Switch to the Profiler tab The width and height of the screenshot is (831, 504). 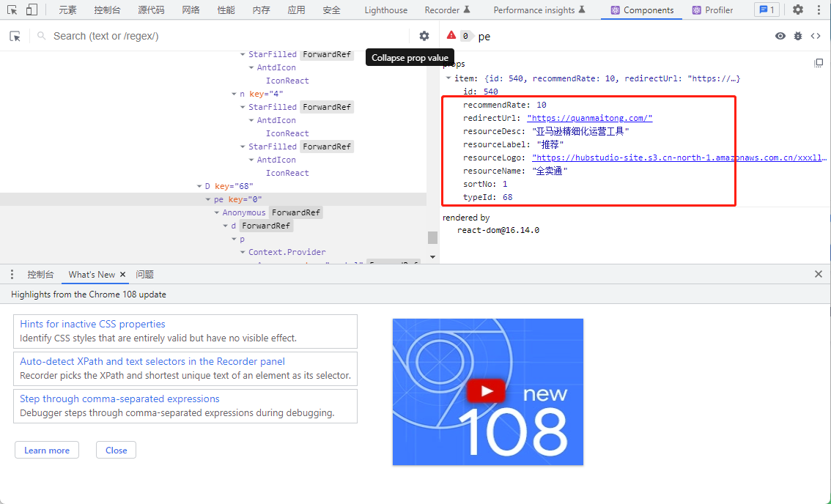coord(712,10)
